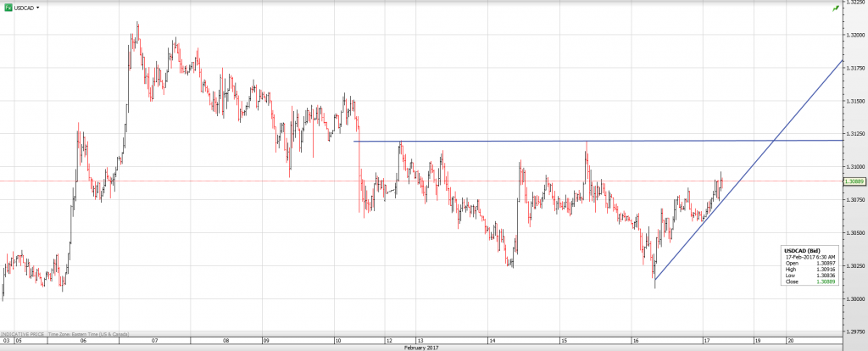Click the current price tag 1.30889 on axis
This screenshot has width=868, height=351.
pyautogui.click(x=854, y=181)
